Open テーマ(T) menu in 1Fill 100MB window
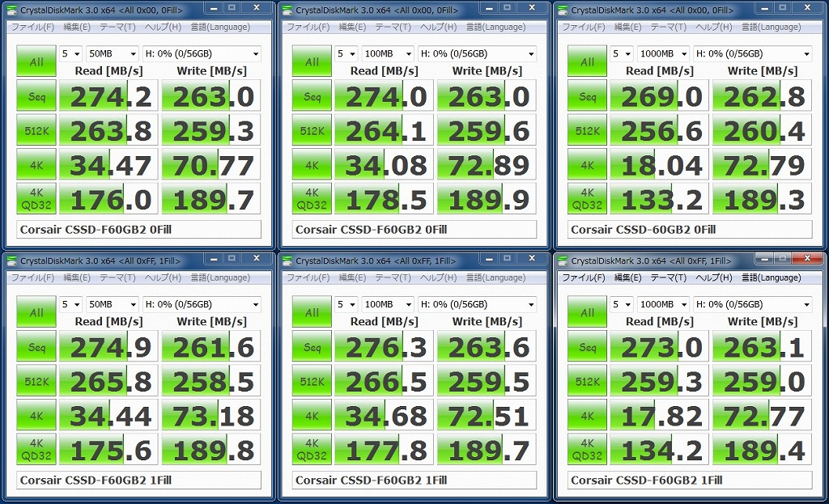The image size is (829, 504). point(393,277)
